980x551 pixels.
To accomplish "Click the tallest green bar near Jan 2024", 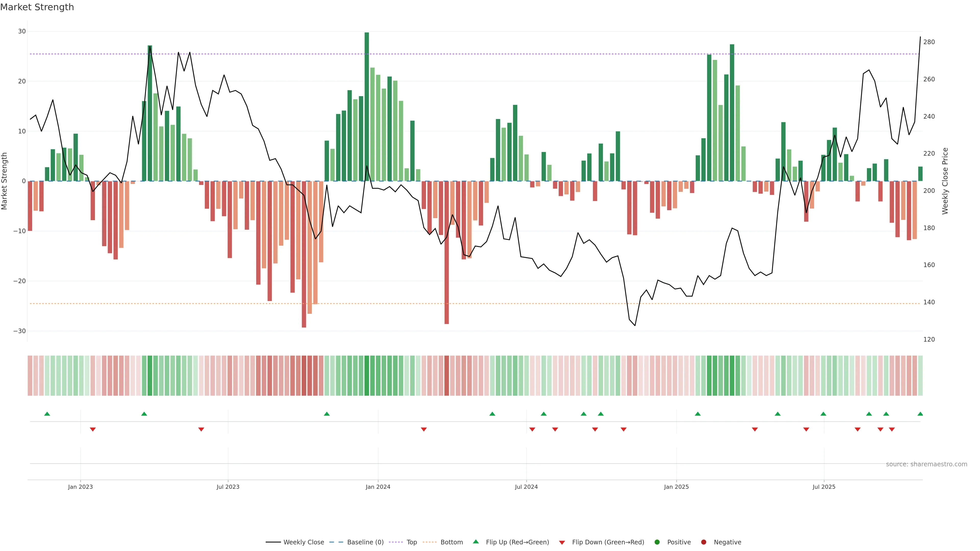I will 367,106.
